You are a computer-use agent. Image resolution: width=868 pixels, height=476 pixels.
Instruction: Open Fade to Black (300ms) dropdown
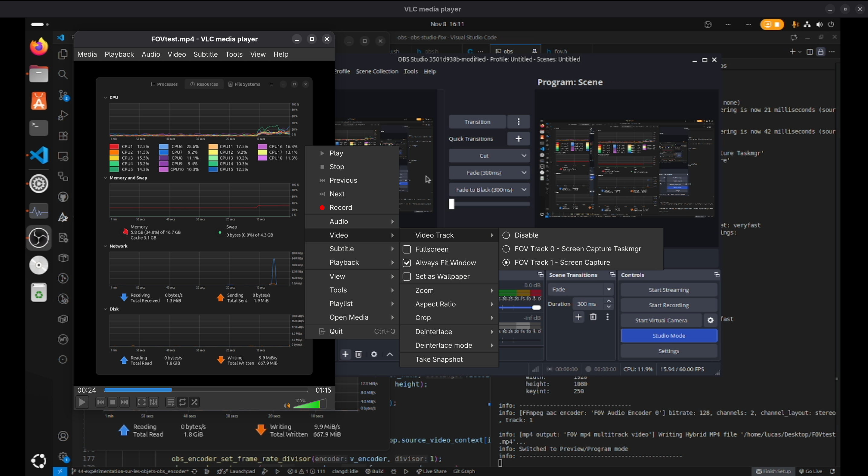point(489,190)
